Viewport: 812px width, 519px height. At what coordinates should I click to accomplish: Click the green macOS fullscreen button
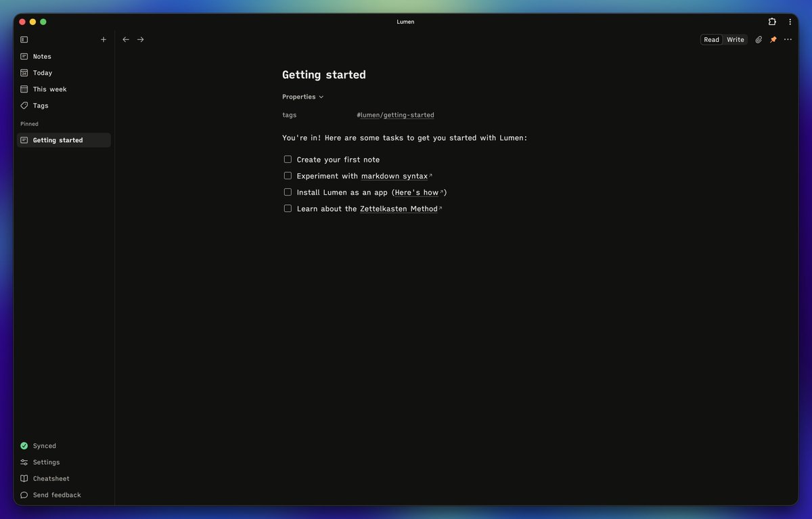click(x=43, y=22)
